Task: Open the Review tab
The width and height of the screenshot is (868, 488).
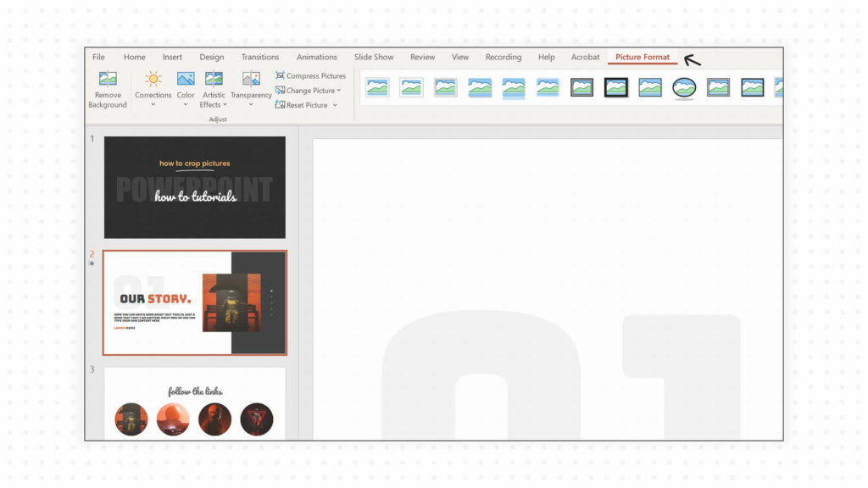Action: pos(422,57)
